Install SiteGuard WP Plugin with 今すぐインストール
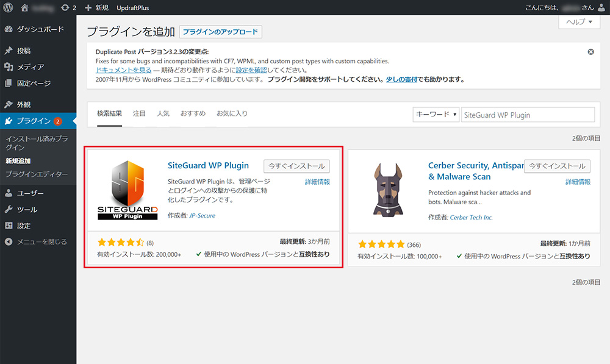Viewport: 610px width, 364px height. point(296,166)
